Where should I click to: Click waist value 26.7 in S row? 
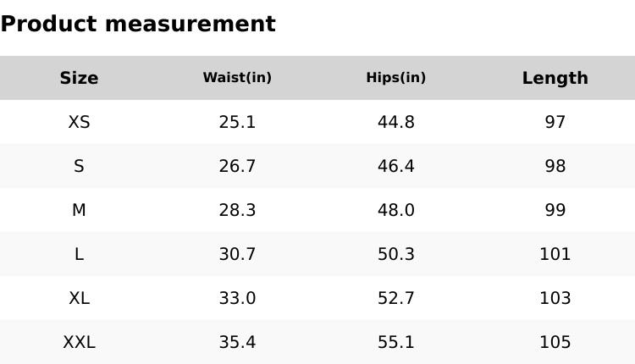237,166
